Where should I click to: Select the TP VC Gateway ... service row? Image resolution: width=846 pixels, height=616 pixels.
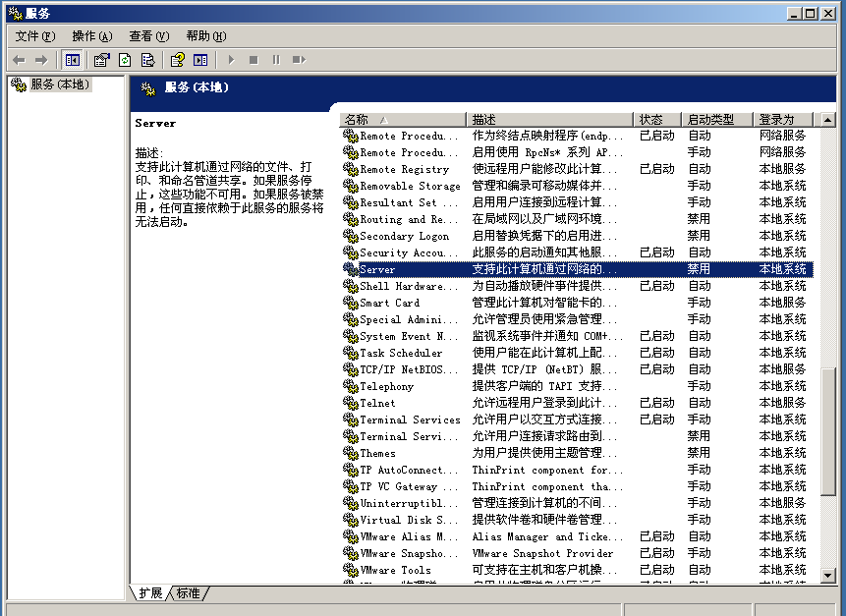[x=577, y=486]
